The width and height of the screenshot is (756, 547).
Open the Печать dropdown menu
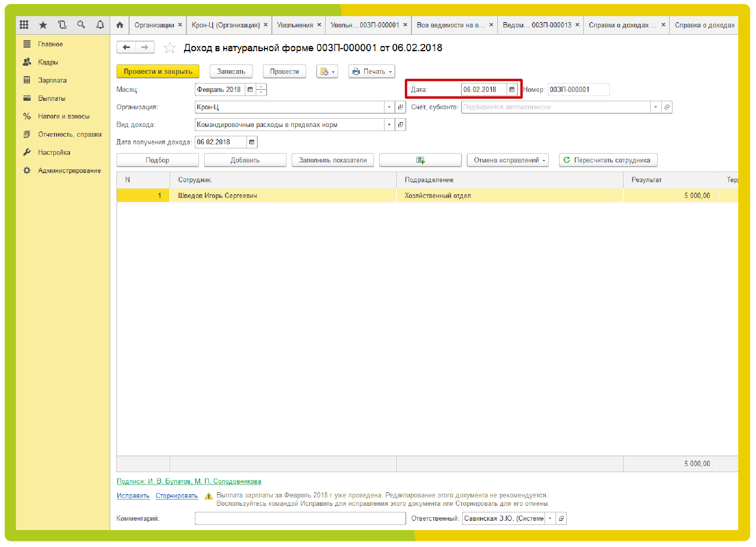[x=372, y=71]
